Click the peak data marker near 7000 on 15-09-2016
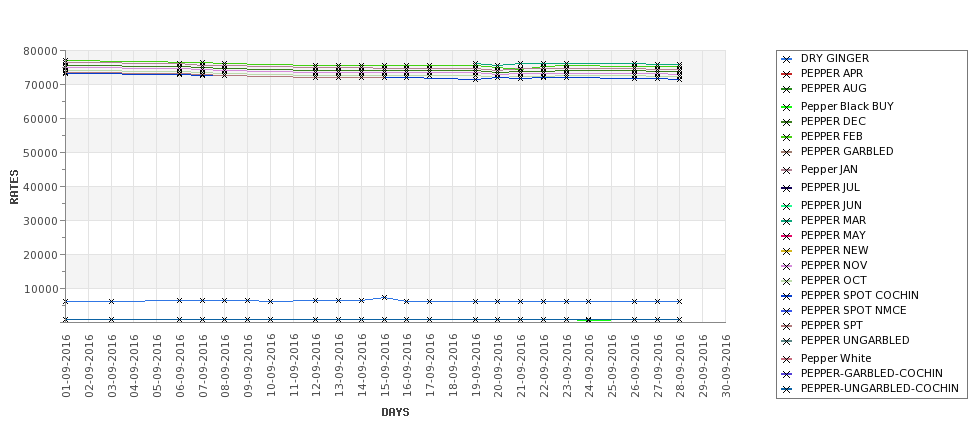The height and width of the screenshot is (429, 975). tap(384, 298)
